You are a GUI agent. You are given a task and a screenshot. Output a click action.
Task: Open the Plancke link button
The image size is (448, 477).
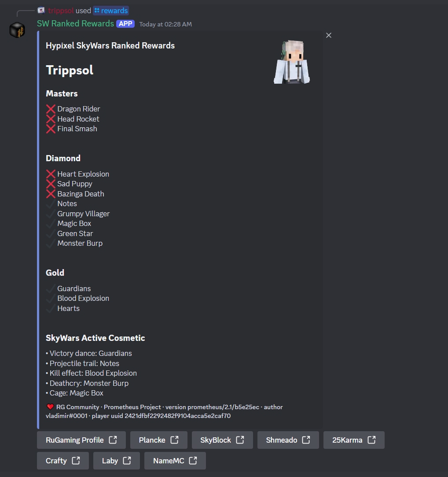pyautogui.click(x=159, y=440)
